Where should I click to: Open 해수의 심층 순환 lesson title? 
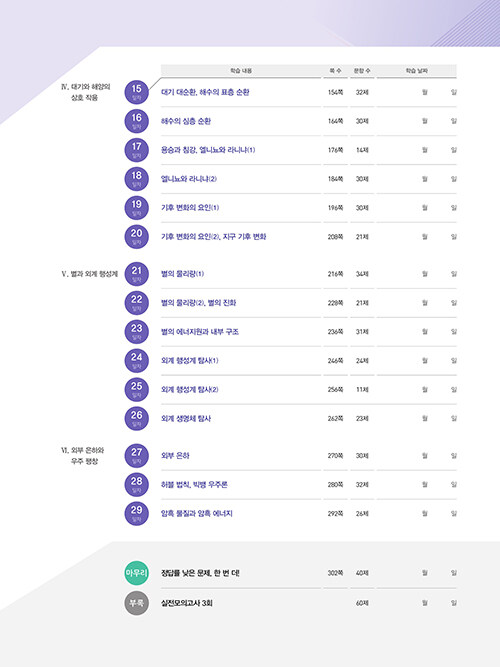pos(186,121)
